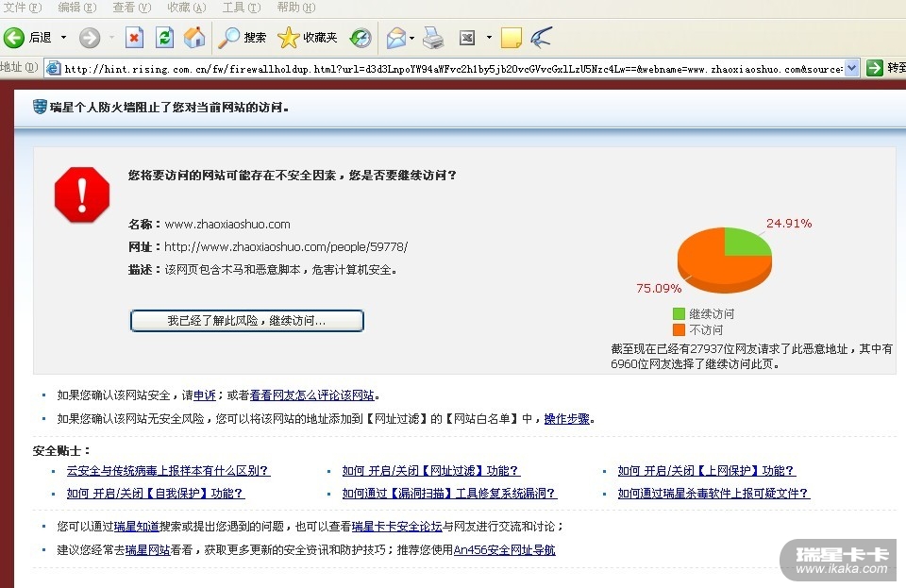Expand the address bar dropdown arrow

[851, 68]
